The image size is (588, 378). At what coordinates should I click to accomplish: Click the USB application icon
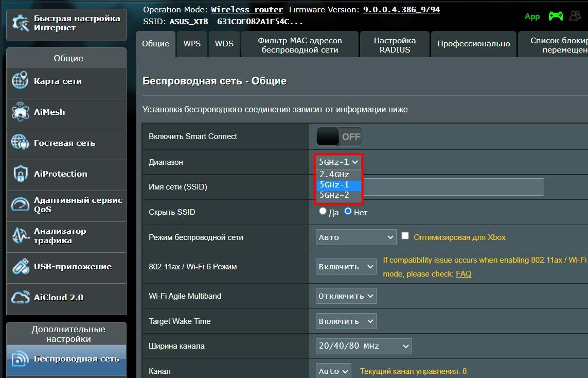(x=20, y=266)
